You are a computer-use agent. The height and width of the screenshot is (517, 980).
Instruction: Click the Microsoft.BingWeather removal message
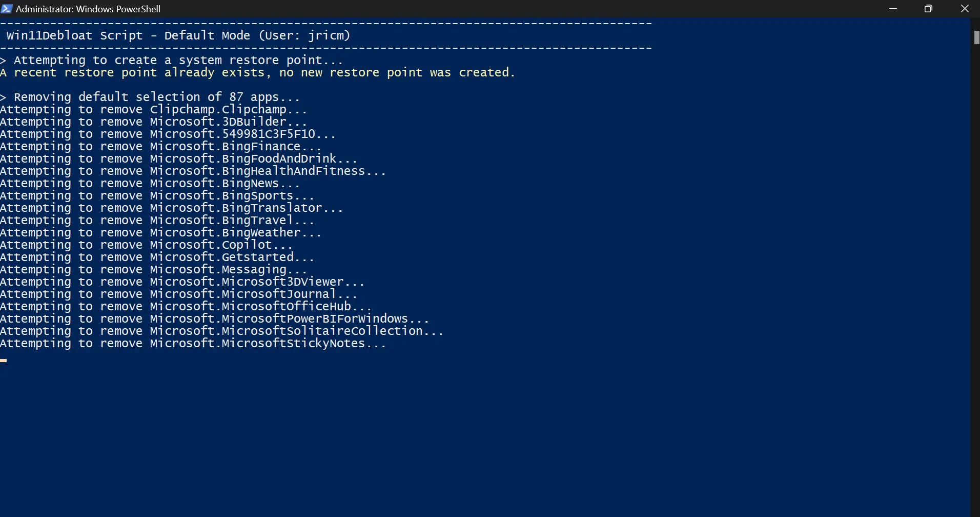point(160,232)
